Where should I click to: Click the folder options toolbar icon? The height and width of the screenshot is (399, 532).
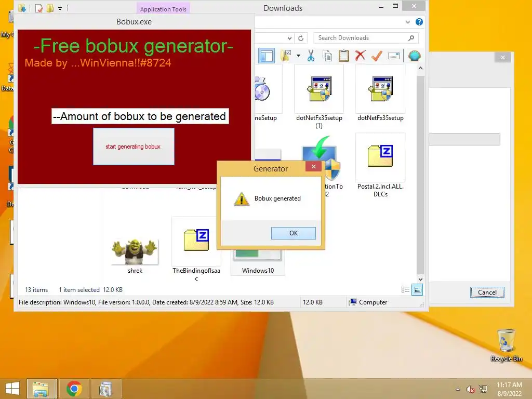coord(286,56)
